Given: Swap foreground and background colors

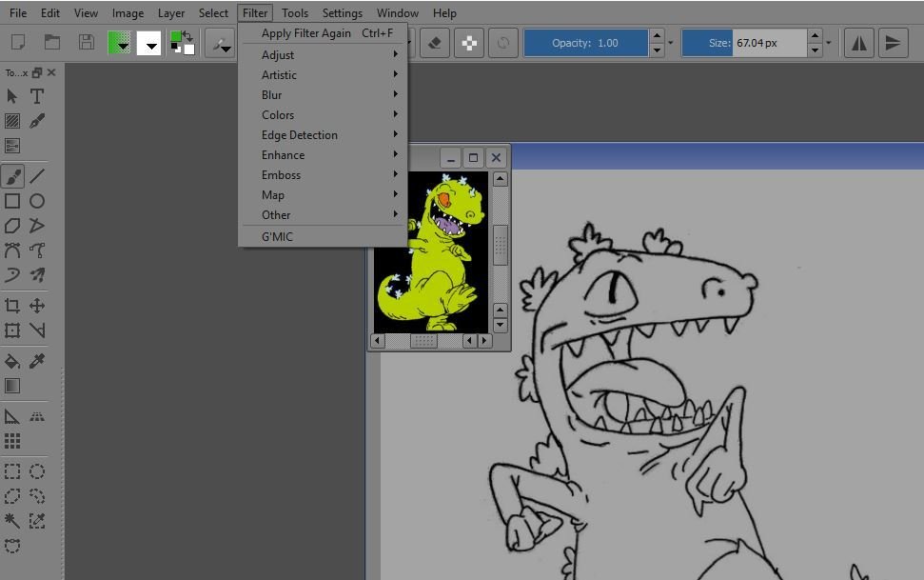Looking at the screenshot, I should click(188, 36).
